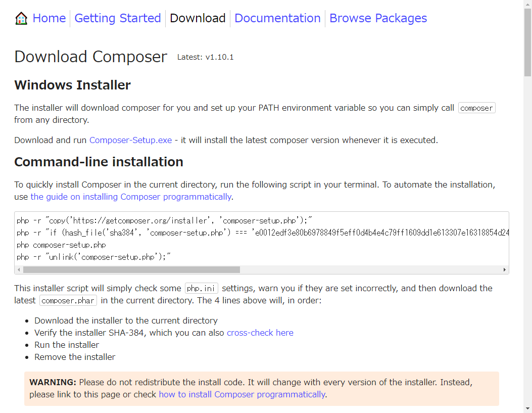Screen dimensions: 532x413
Task: Open the how to install Composer programmatically link
Action: (x=242, y=394)
